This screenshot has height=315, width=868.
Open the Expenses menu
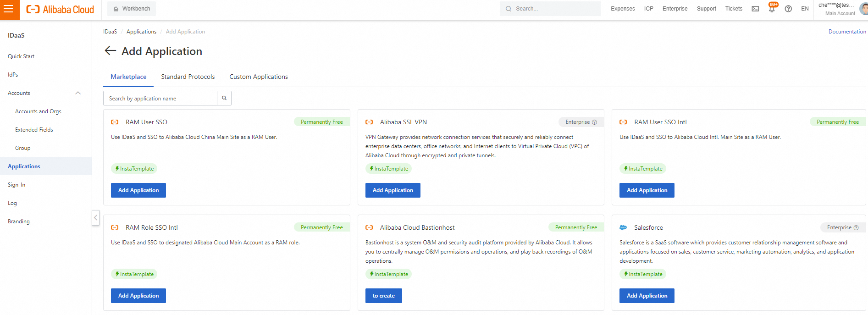[623, 9]
